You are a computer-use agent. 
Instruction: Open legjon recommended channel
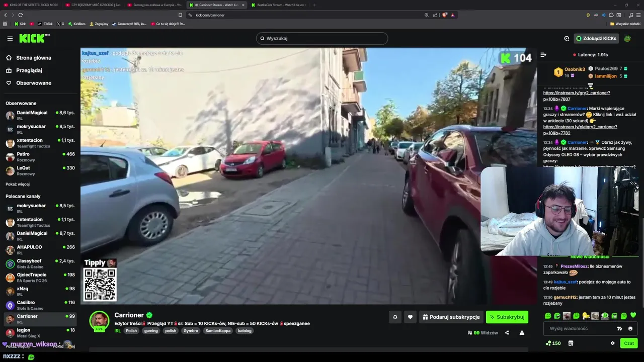(40, 333)
